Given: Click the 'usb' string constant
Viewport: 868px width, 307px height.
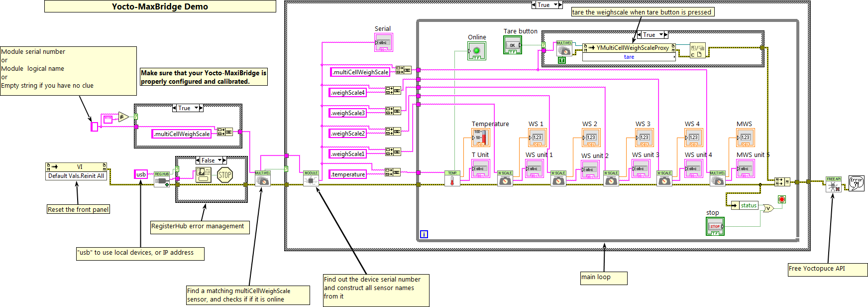Looking at the screenshot, I should click(141, 174).
